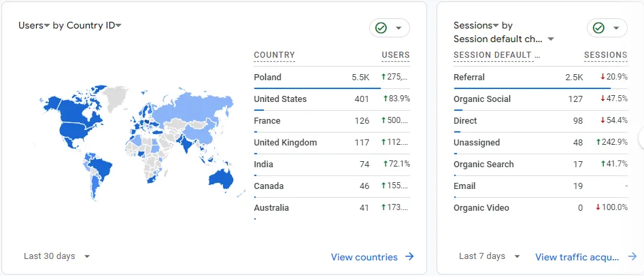The width and height of the screenshot is (644, 276).
Task: Click the green checkmark on the Users by Country card
Action: click(381, 28)
